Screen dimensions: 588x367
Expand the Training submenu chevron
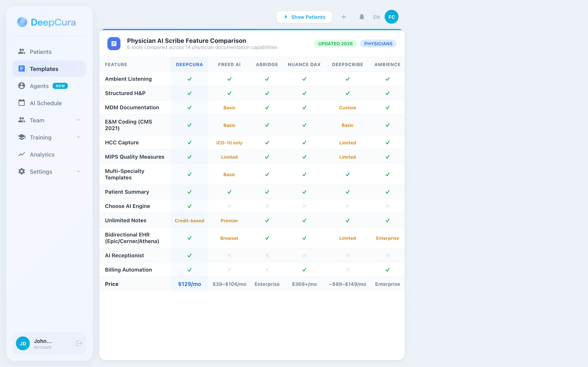pos(78,137)
